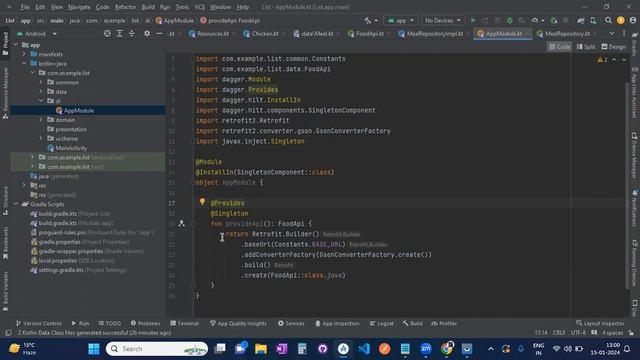Expand the manifests folder

(x=24, y=54)
